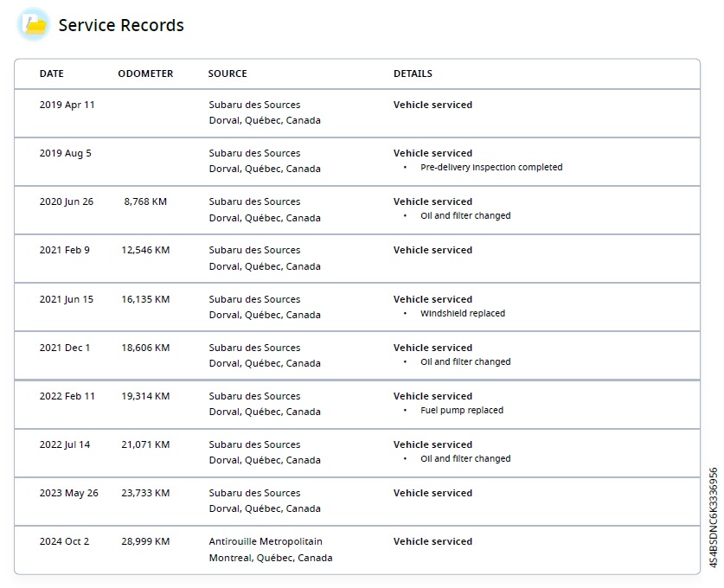The width and height of the screenshot is (724, 588).
Task: Click Oil and filter changed on 2020 Jun 26
Action: [465, 216]
